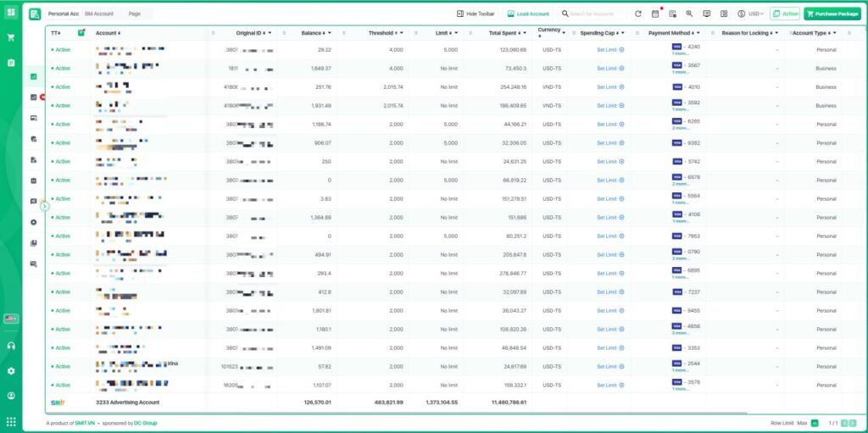
Task: Click the user profile icon in sidebar
Action: (11, 395)
